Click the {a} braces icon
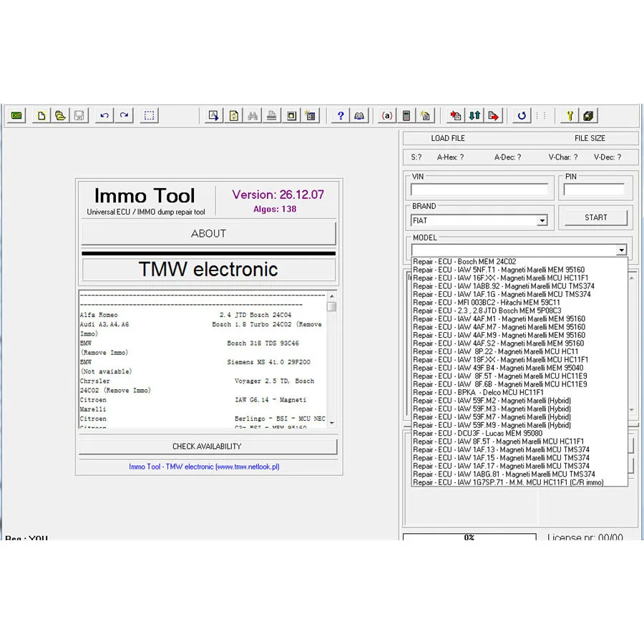644x644 pixels. point(387,115)
